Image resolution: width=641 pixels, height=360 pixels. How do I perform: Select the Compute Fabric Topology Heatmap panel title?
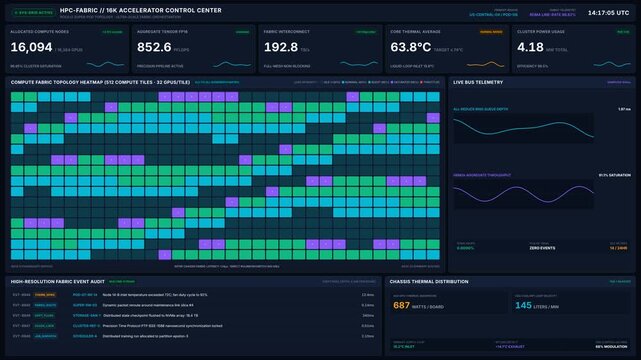pyautogui.click(x=100, y=83)
